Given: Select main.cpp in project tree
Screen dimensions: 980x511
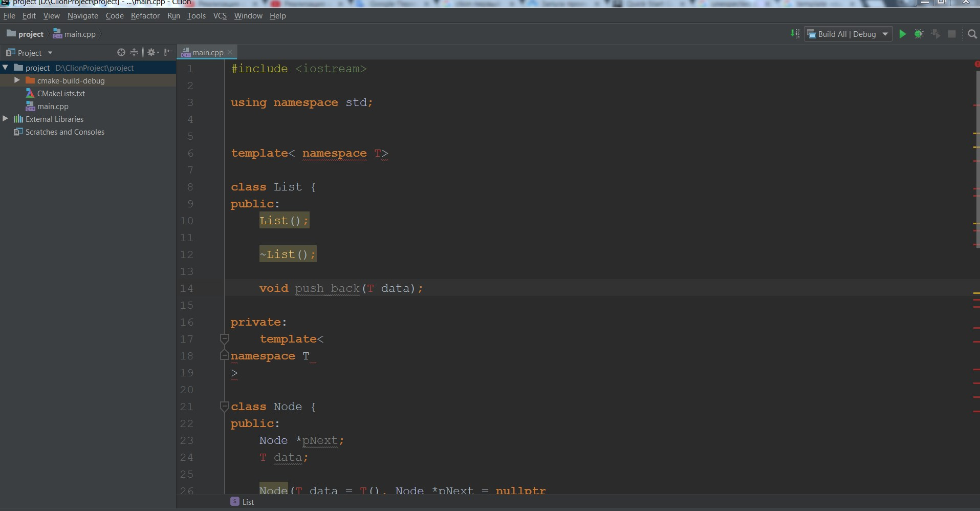Looking at the screenshot, I should click(53, 106).
